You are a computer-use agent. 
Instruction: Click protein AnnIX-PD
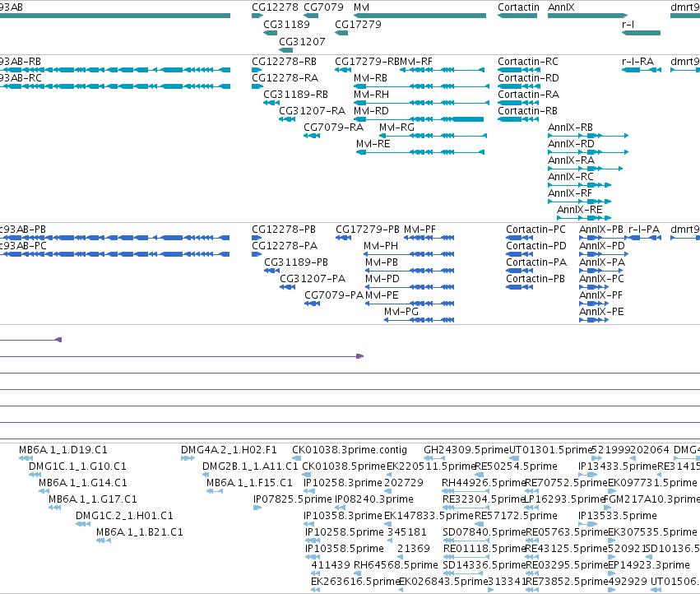[602, 246]
